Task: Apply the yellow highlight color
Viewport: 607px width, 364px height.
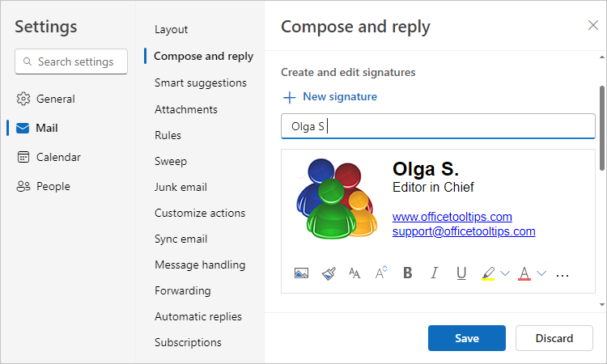Action: point(488,273)
